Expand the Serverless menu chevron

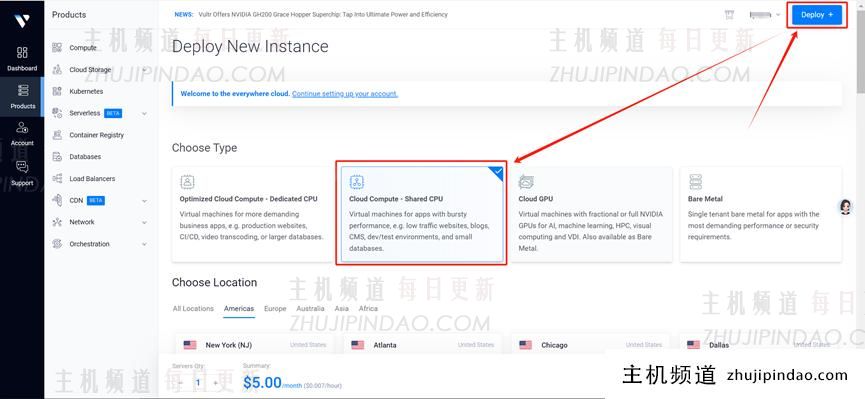[x=145, y=114]
